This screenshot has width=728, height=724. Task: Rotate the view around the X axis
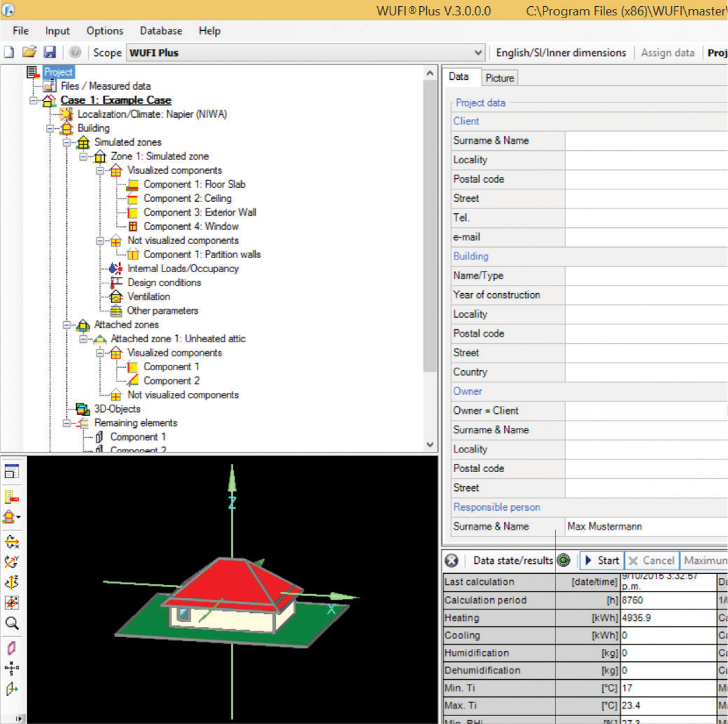click(11, 541)
